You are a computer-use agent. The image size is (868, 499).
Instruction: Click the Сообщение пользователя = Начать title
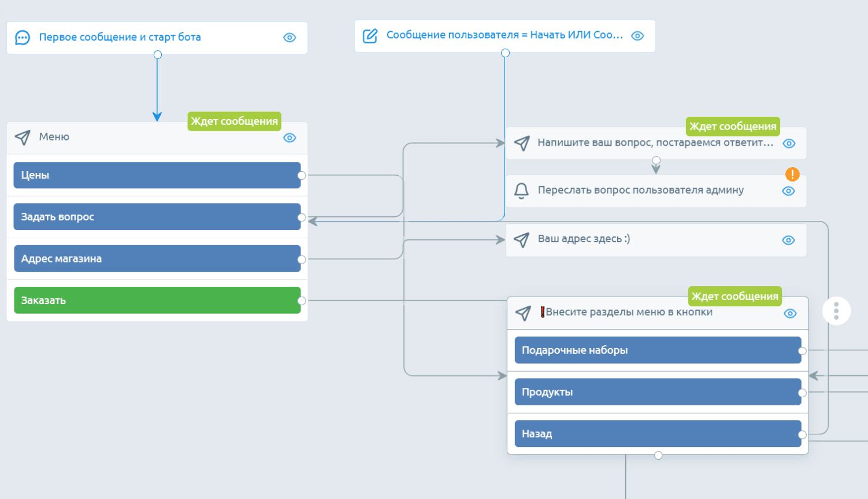tap(505, 35)
